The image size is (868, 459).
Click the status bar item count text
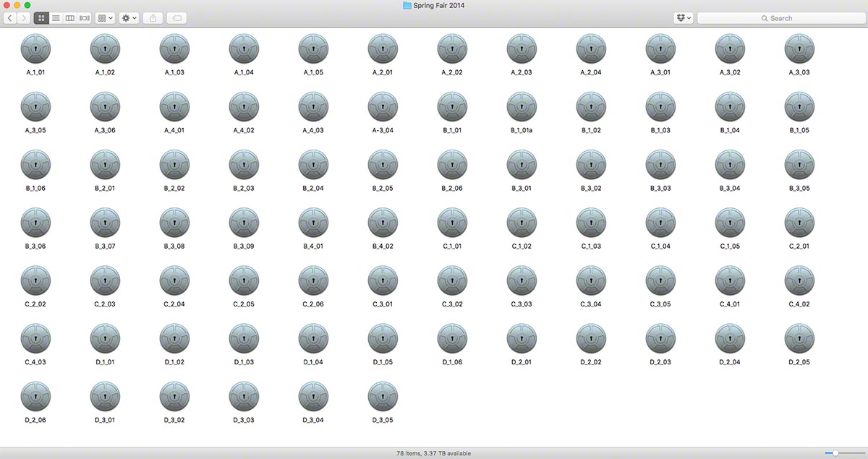tap(434, 453)
